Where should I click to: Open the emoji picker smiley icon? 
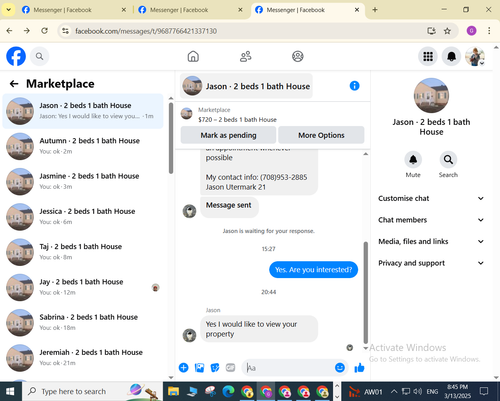tap(340, 367)
